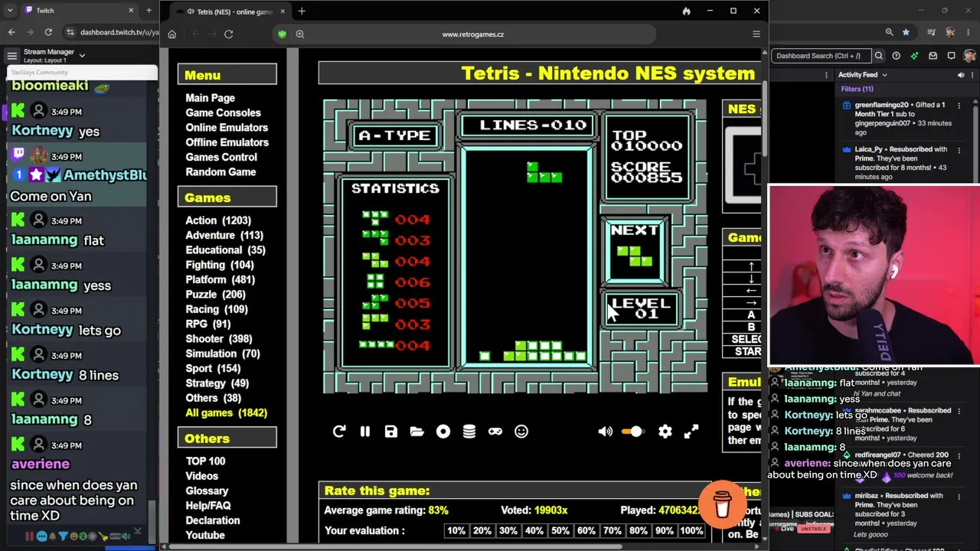Bookmark the Twitch page with star icon
This screenshot has width=980, height=551.
click(x=906, y=32)
